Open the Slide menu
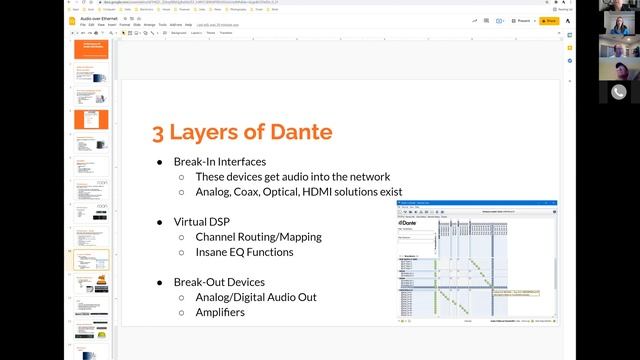 (x=137, y=25)
